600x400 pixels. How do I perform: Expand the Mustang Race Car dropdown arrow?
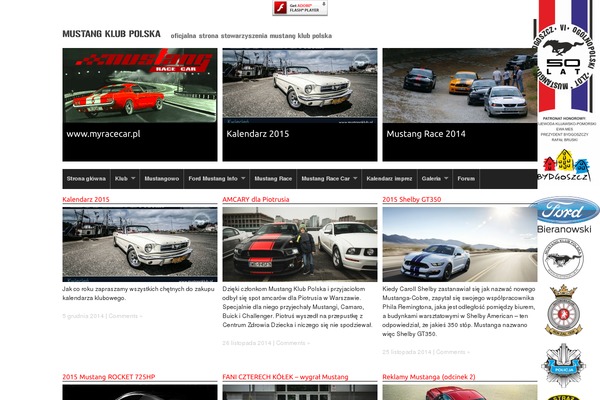click(x=355, y=178)
